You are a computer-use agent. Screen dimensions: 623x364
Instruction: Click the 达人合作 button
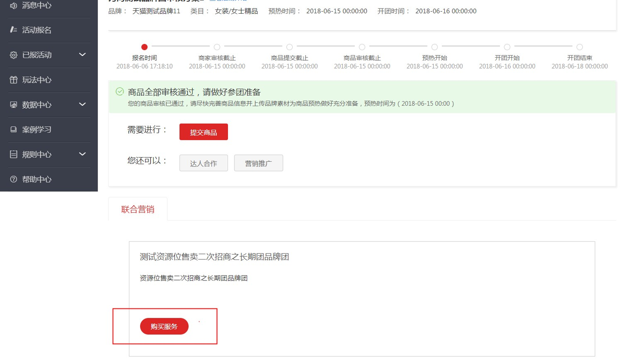(204, 163)
